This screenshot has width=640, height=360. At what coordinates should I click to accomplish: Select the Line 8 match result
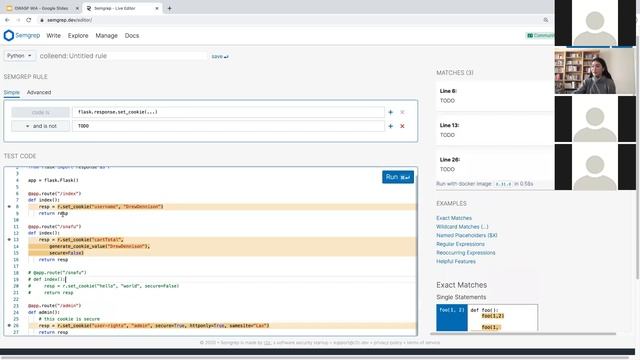[x=495, y=96]
